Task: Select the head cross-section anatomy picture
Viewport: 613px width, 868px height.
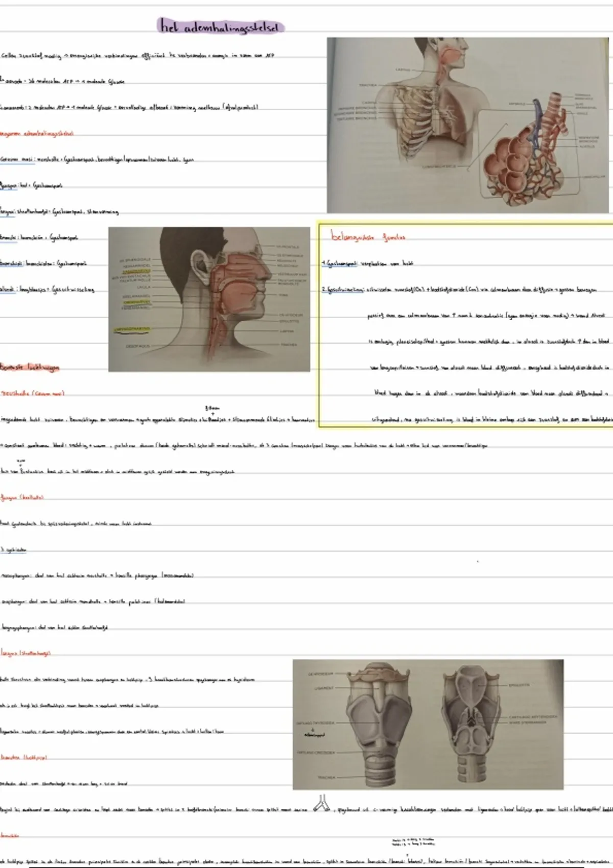Action: point(209,299)
